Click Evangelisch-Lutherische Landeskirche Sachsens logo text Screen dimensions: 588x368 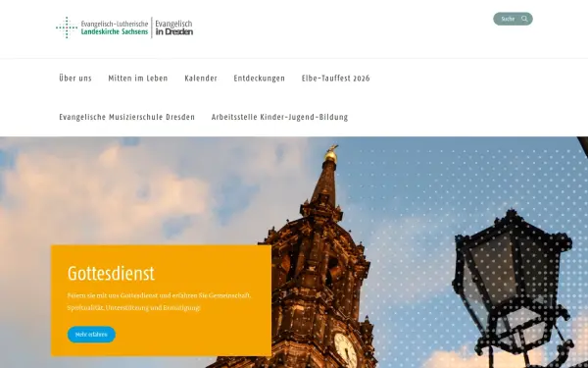tap(115, 27)
